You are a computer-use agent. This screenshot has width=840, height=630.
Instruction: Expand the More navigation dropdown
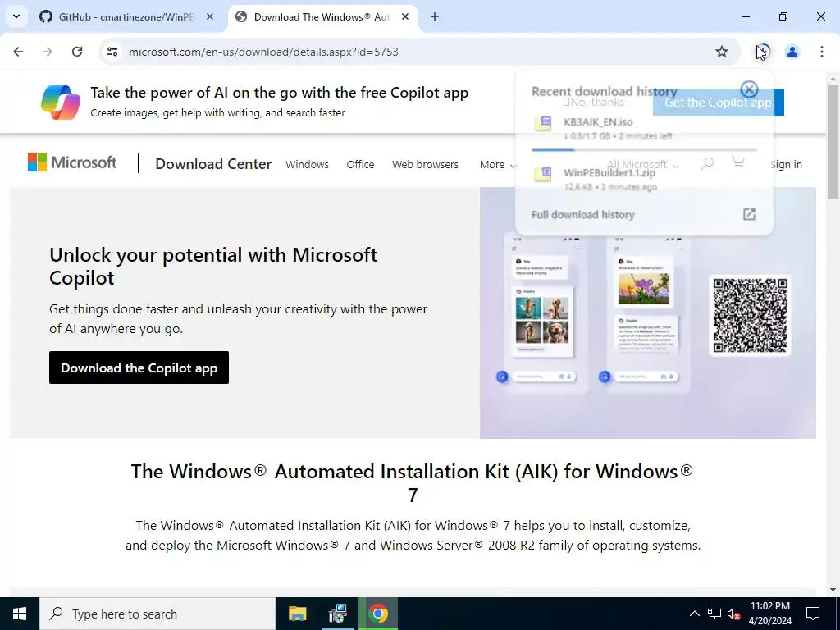(498, 164)
